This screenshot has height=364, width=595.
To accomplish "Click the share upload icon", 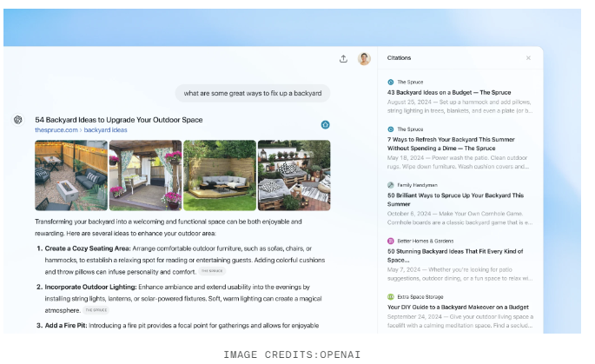I will coord(343,59).
